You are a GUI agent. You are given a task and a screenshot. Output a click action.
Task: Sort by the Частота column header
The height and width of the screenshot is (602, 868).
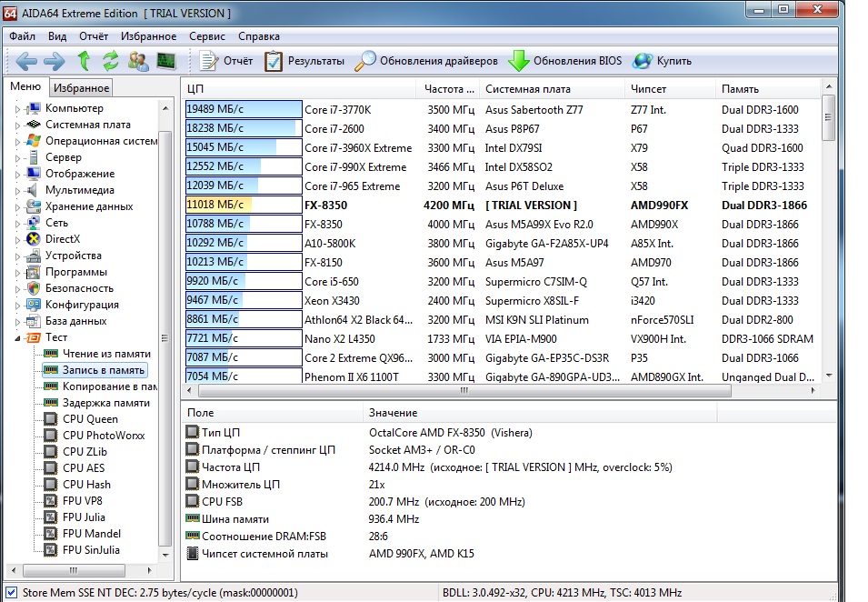pos(448,89)
